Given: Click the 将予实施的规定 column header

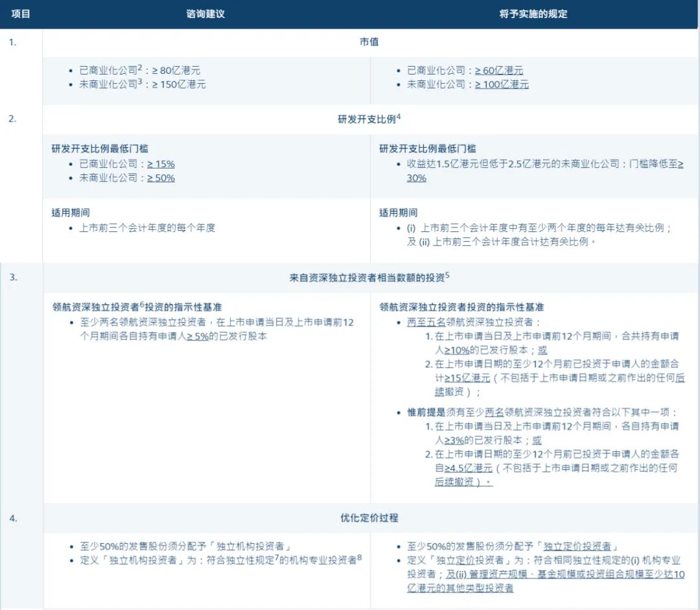Looking at the screenshot, I should 533,13.
